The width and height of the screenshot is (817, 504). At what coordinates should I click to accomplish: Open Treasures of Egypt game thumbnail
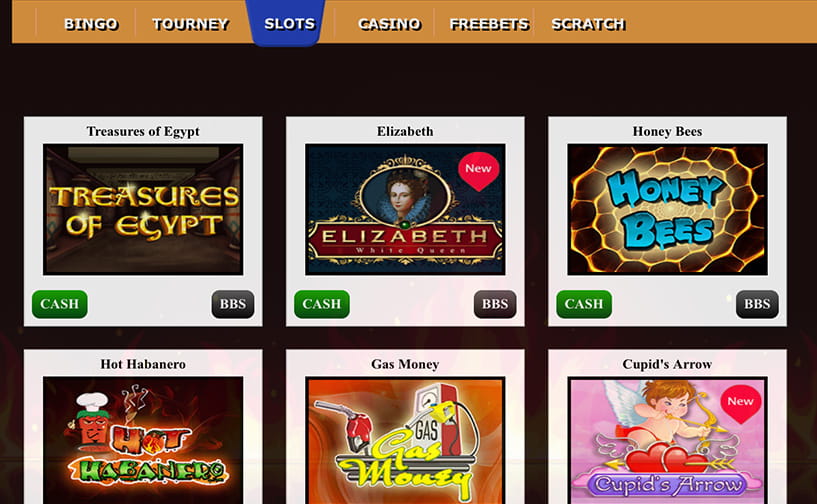click(x=143, y=210)
